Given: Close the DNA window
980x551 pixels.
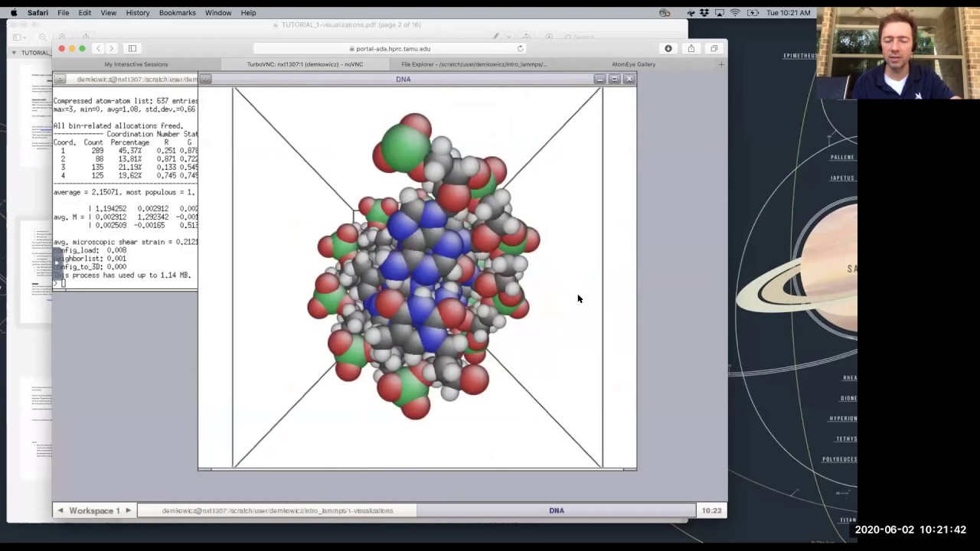Looking at the screenshot, I should coord(629,79).
